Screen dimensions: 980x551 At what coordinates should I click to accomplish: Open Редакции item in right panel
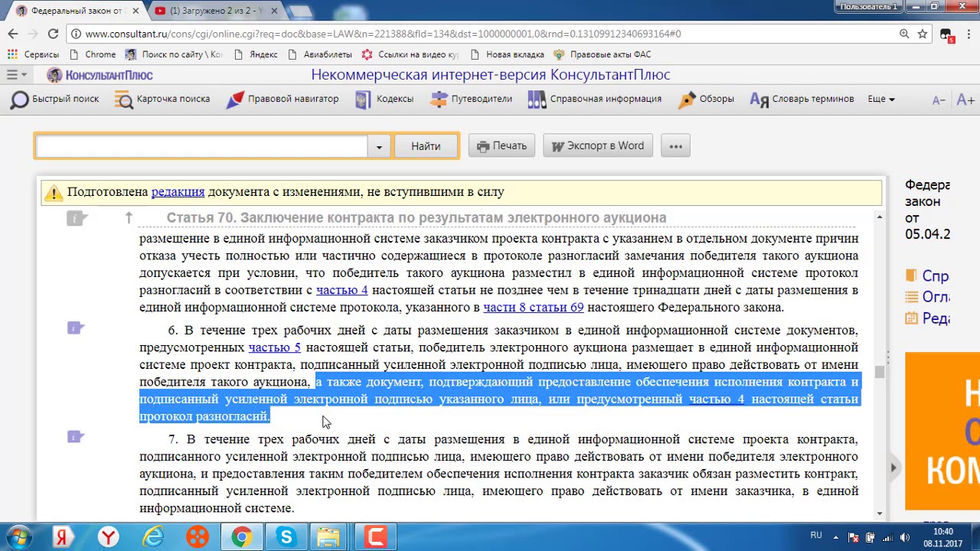click(927, 318)
